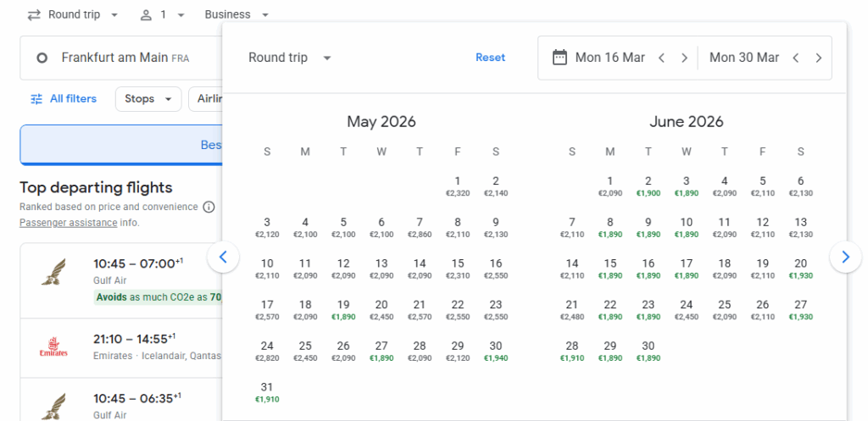
Task: Open Round trip dropdown inside date picker
Action: pyautogui.click(x=290, y=58)
